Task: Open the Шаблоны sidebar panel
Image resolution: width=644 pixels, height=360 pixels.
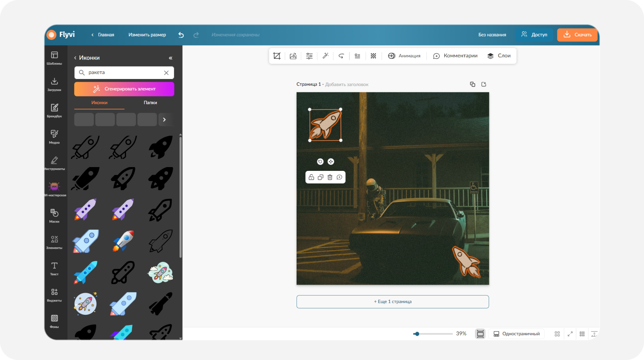Action: point(54,58)
